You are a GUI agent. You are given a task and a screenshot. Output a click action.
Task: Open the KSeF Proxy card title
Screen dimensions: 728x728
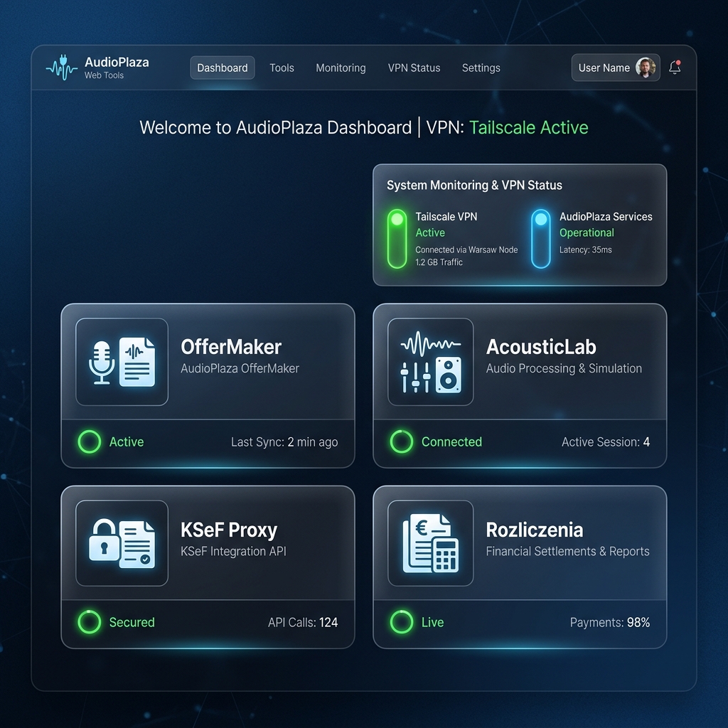click(x=229, y=530)
